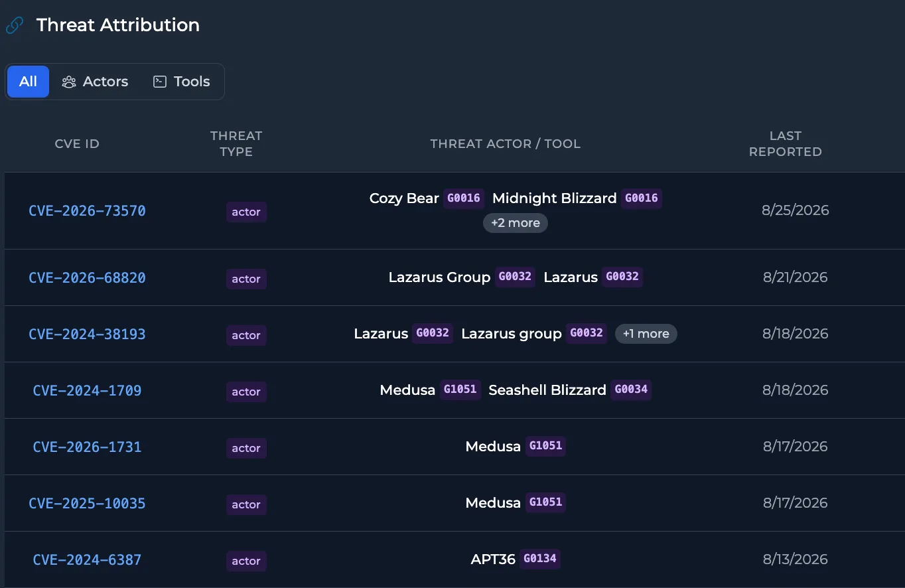Image resolution: width=905 pixels, height=588 pixels.
Task: Open CVE-2024-6387 link
Action: tap(87, 560)
